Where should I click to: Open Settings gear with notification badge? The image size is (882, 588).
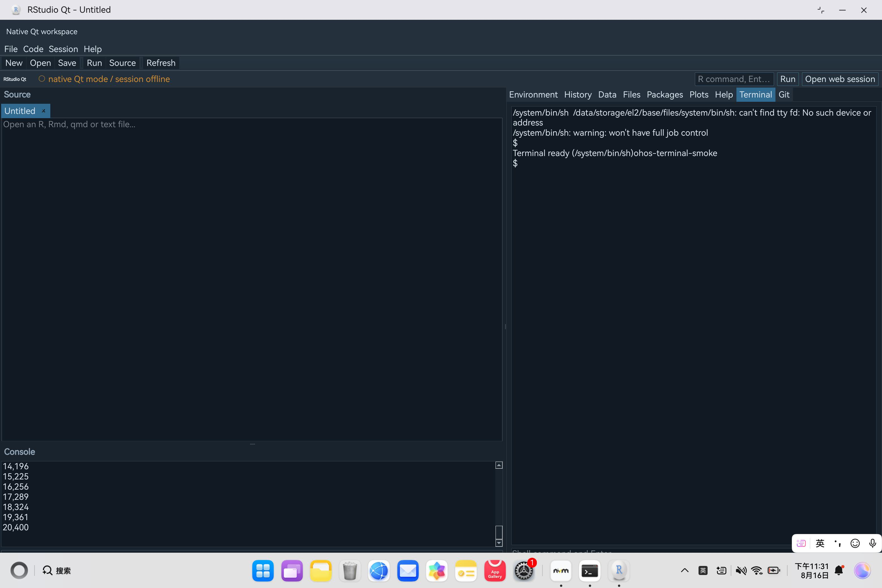coord(524,571)
